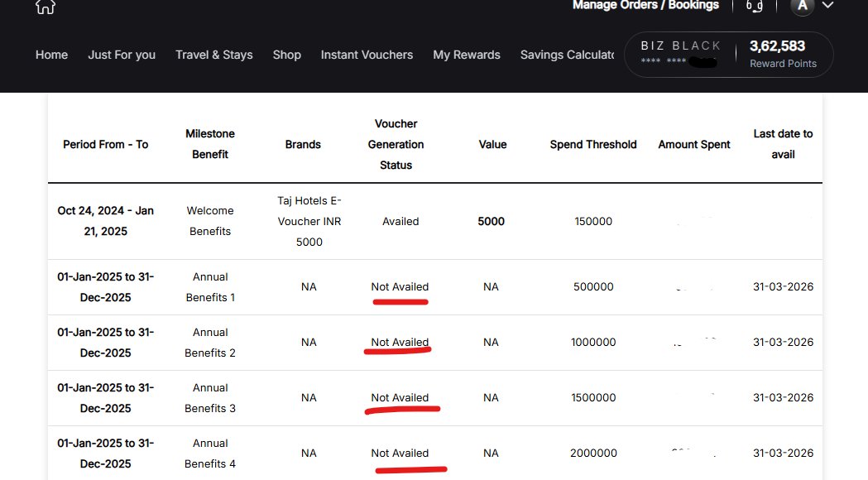Click the Availed status cell
Viewport: 868px width, 480px height.
pyautogui.click(x=400, y=222)
